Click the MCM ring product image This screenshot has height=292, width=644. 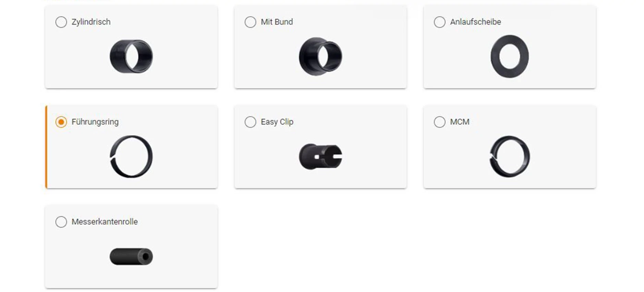click(510, 156)
